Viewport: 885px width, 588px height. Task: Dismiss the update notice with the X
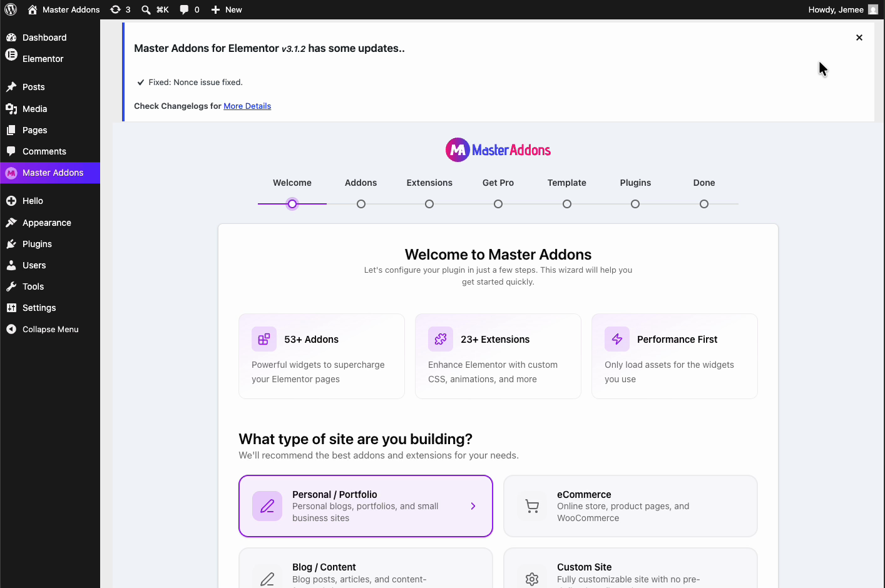click(x=859, y=38)
